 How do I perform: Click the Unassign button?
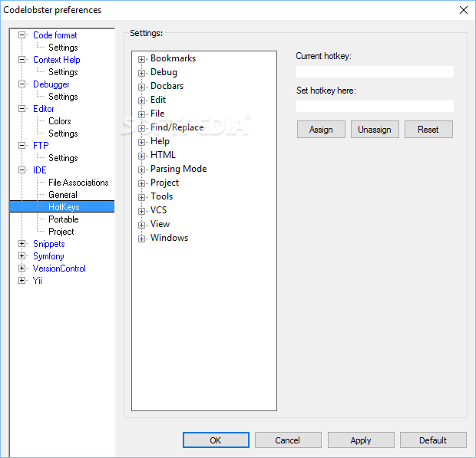pyautogui.click(x=375, y=130)
